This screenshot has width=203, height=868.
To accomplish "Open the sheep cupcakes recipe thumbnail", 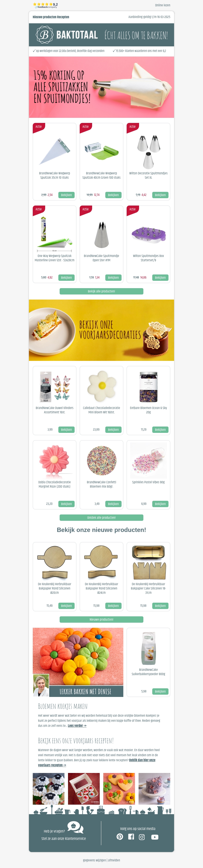I will pyautogui.click(x=48, y=789).
